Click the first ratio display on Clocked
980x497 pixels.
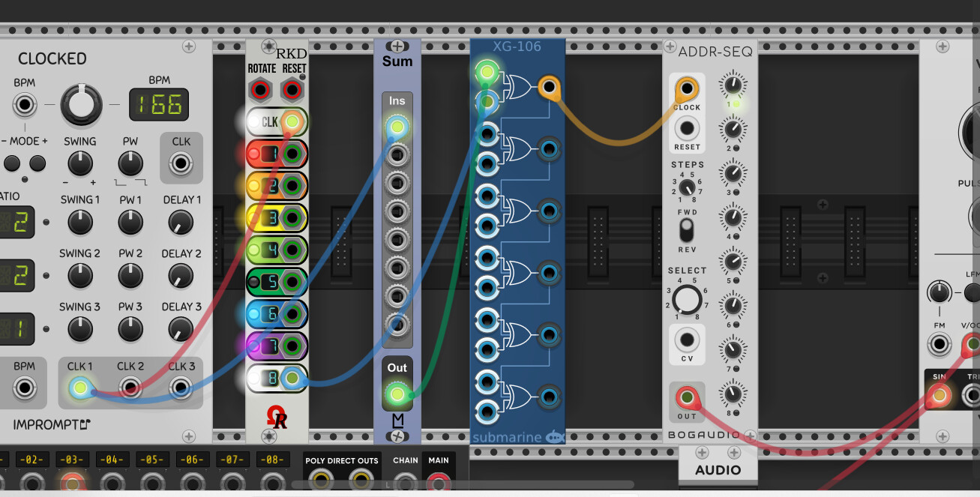coord(17,223)
